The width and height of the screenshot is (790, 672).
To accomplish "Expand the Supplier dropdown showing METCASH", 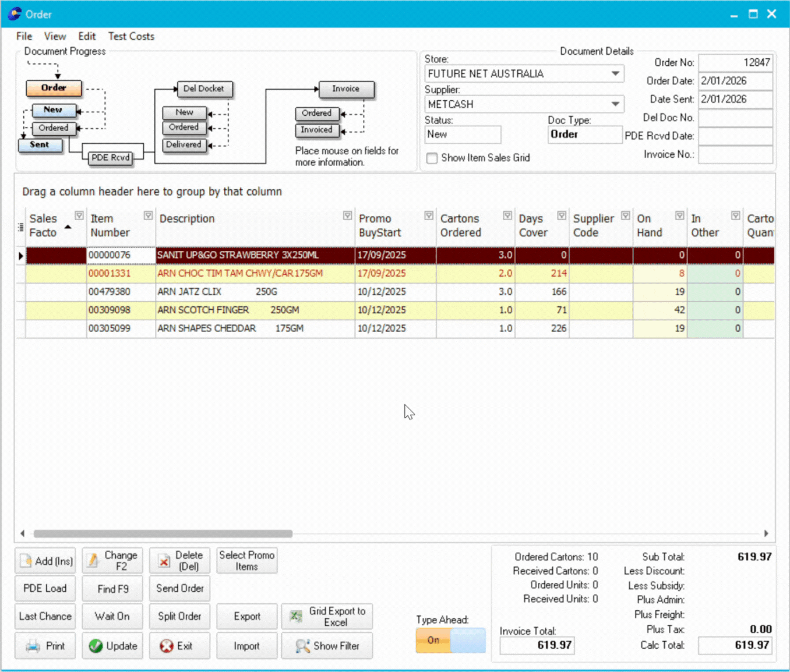I will (x=615, y=104).
